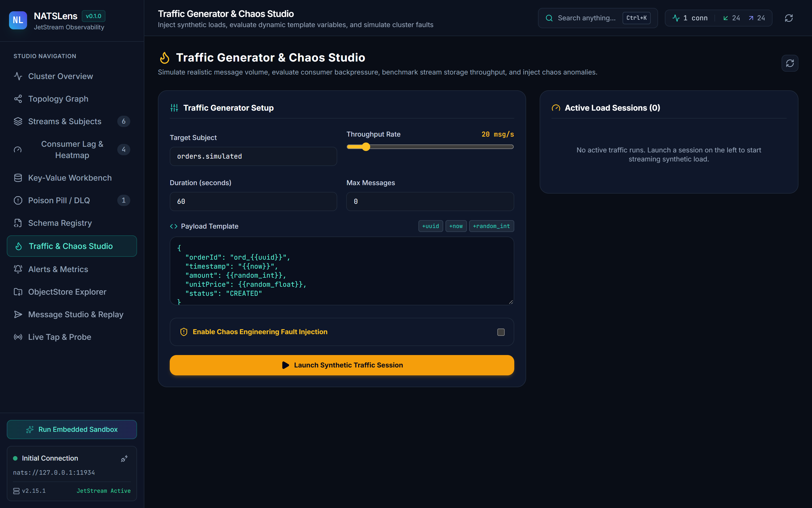Open Key-Value Workbench
The image size is (812, 508).
coord(72,178)
